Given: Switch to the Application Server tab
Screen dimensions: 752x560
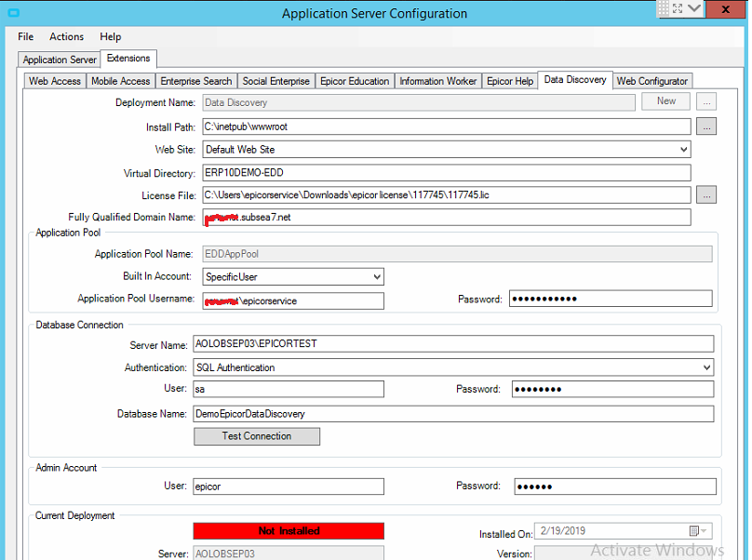Looking at the screenshot, I should coord(60,60).
